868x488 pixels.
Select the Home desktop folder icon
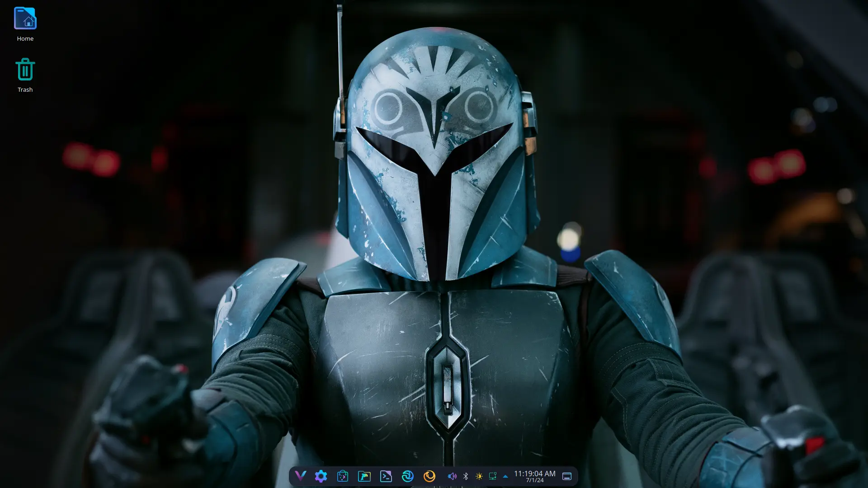click(25, 18)
